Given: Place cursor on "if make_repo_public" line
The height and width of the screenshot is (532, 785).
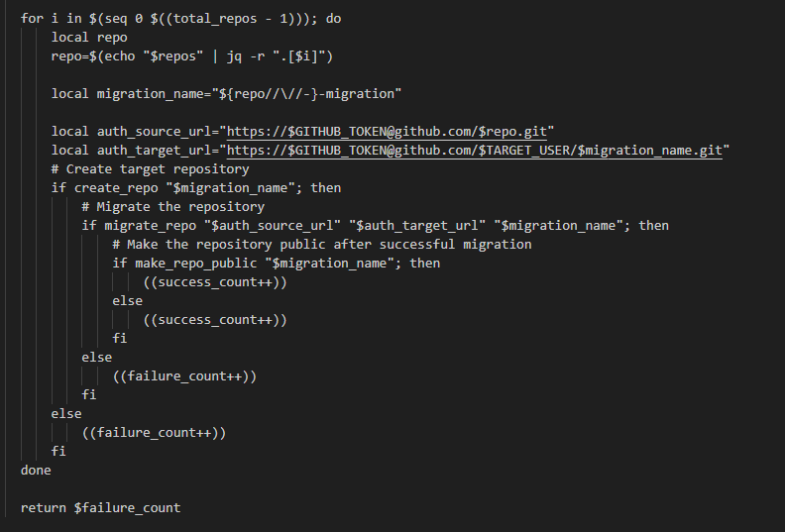Looking at the screenshot, I should pos(188,264).
